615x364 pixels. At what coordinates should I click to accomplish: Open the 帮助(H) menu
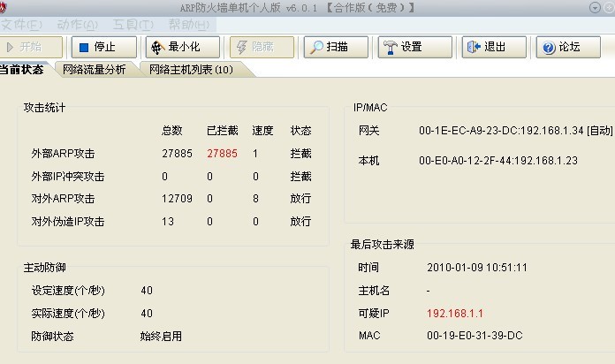click(x=189, y=25)
